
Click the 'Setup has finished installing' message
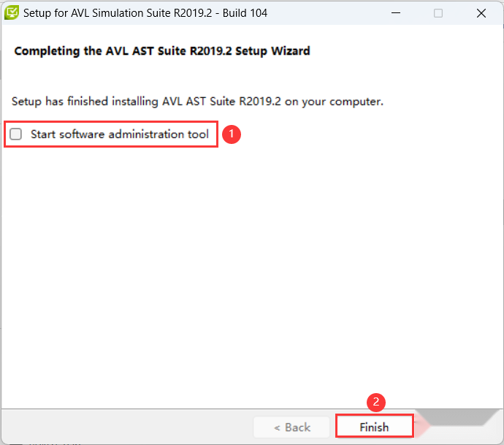[197, 102]
